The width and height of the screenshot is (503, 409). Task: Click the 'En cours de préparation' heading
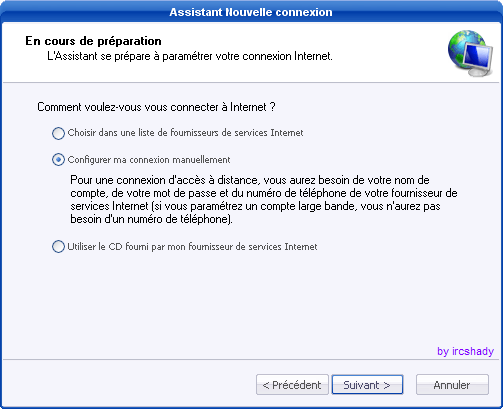click(x=93, y=41)
